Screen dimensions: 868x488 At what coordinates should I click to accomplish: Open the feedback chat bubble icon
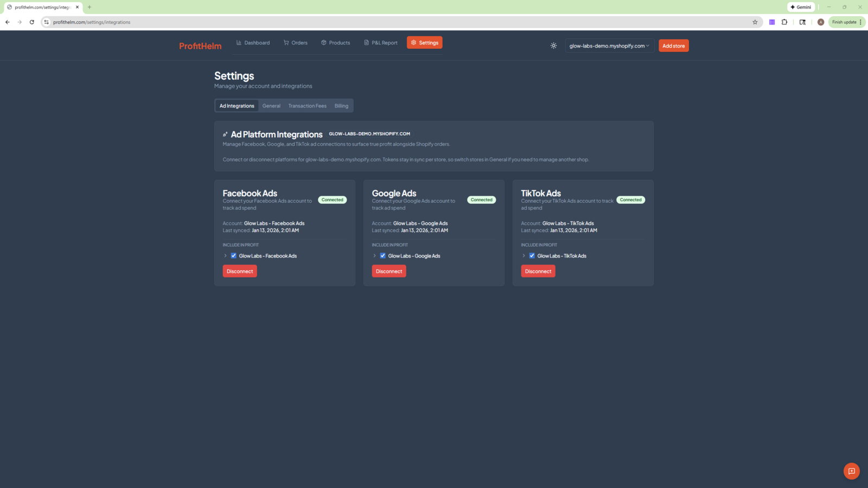[852, 471]
